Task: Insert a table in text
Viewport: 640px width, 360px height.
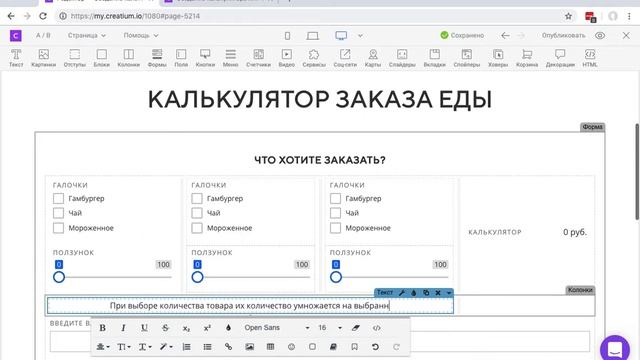Action: [270, 347]
